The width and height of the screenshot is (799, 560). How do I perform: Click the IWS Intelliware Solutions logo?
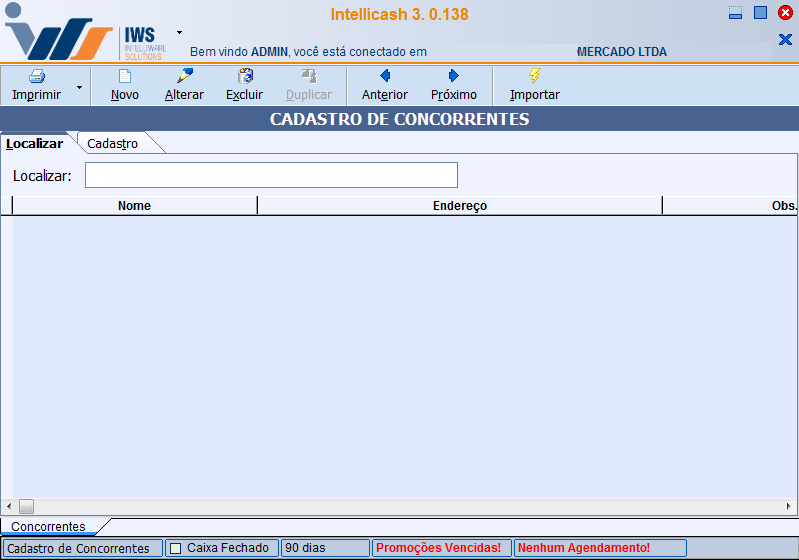click(85, 33)
